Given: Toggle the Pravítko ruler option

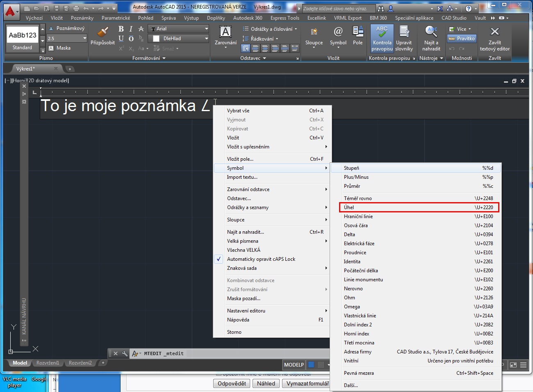Looking at the screenshot, I should (462, 39).
